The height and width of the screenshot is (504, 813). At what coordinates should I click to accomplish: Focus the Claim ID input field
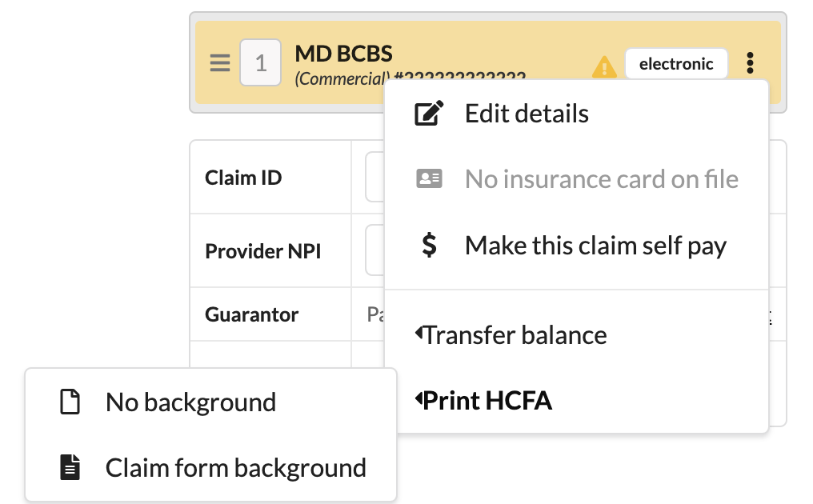pos(373,178)
